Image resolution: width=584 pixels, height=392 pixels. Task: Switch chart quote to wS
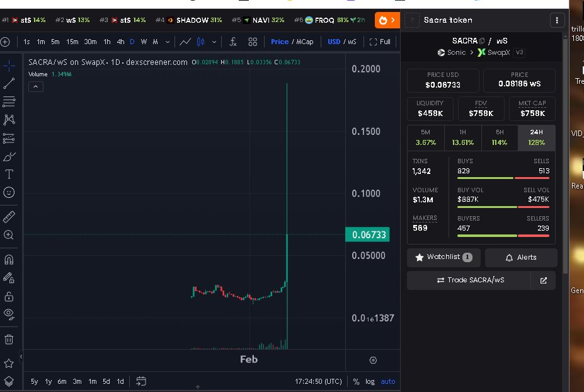tap(352, 42)
